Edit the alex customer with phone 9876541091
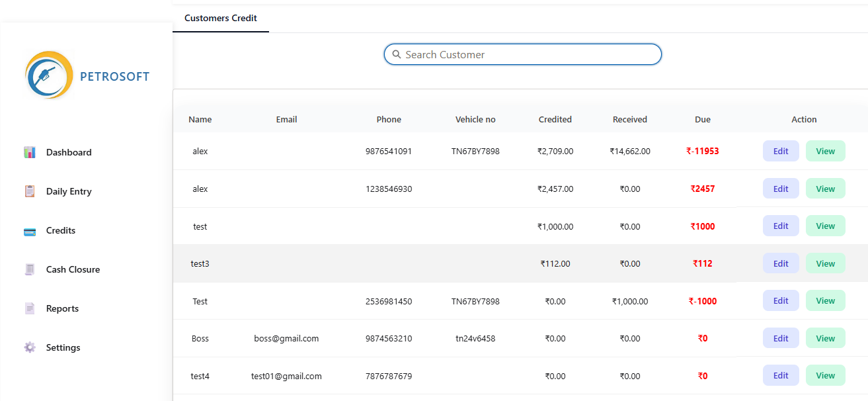 (x=781, y=151)
